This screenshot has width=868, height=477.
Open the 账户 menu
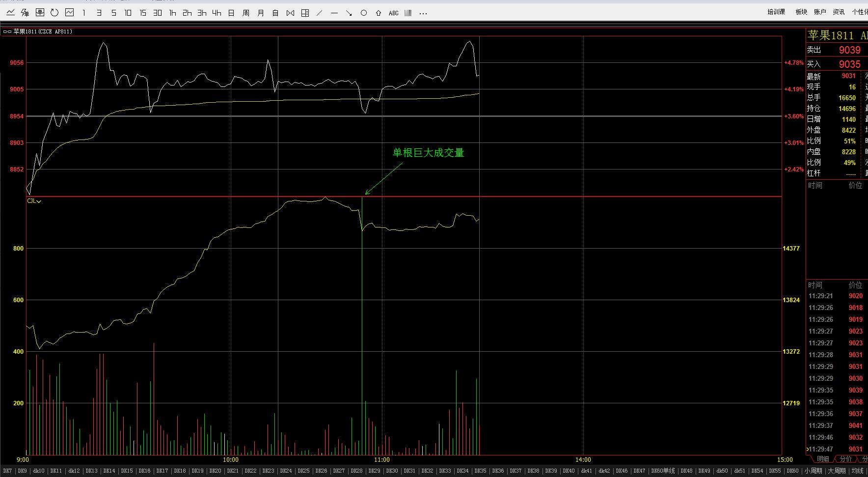[x=820, y=12]
